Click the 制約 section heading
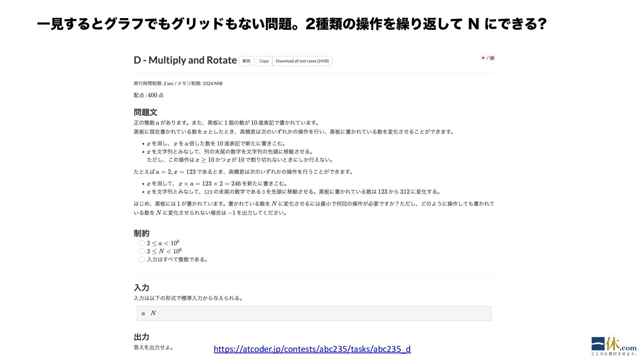Image resolution: width=644 pixels, height=362 pixels. (141, 233)
